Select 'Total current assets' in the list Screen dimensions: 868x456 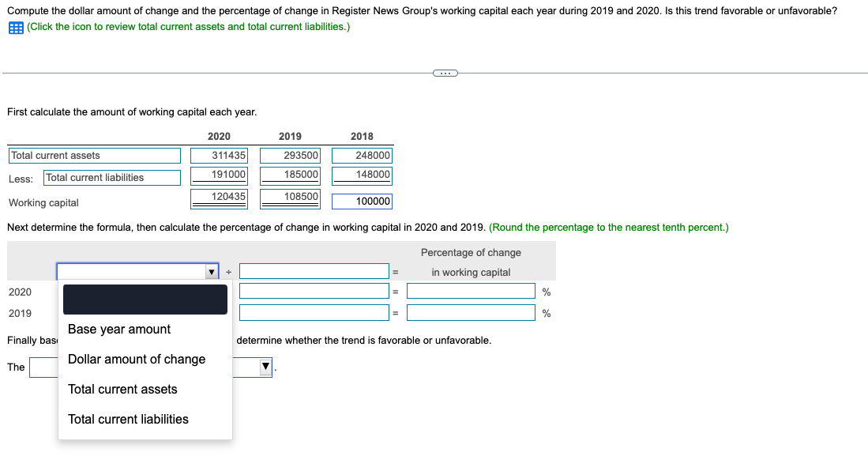click(x=122, y=389)
